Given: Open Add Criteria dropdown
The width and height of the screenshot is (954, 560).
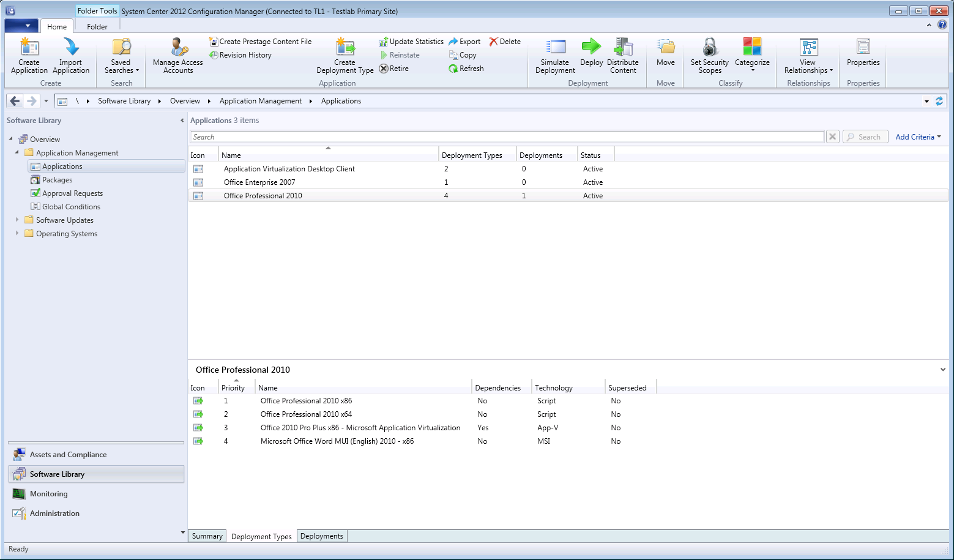Looking at the screenshot, I should (918, 137).
